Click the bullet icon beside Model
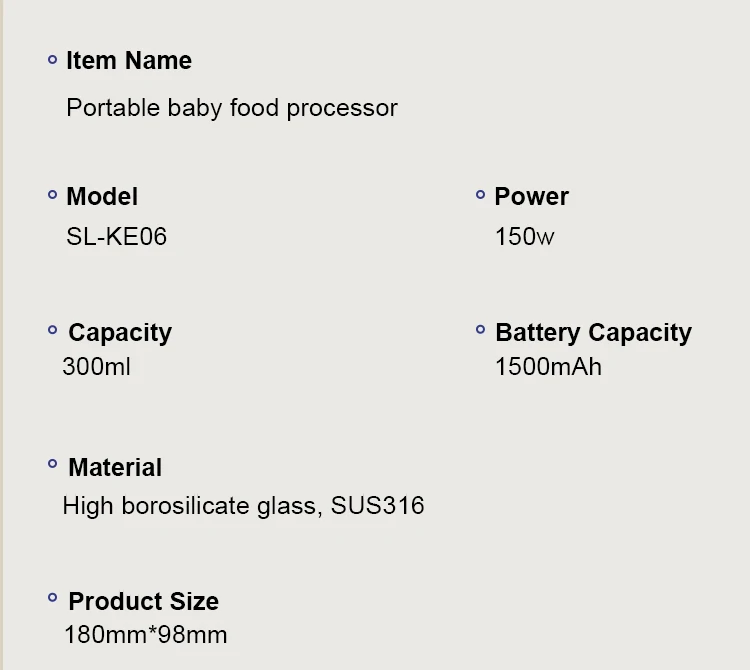The height and width of the screenshot is (670, 750). (53, 195)
